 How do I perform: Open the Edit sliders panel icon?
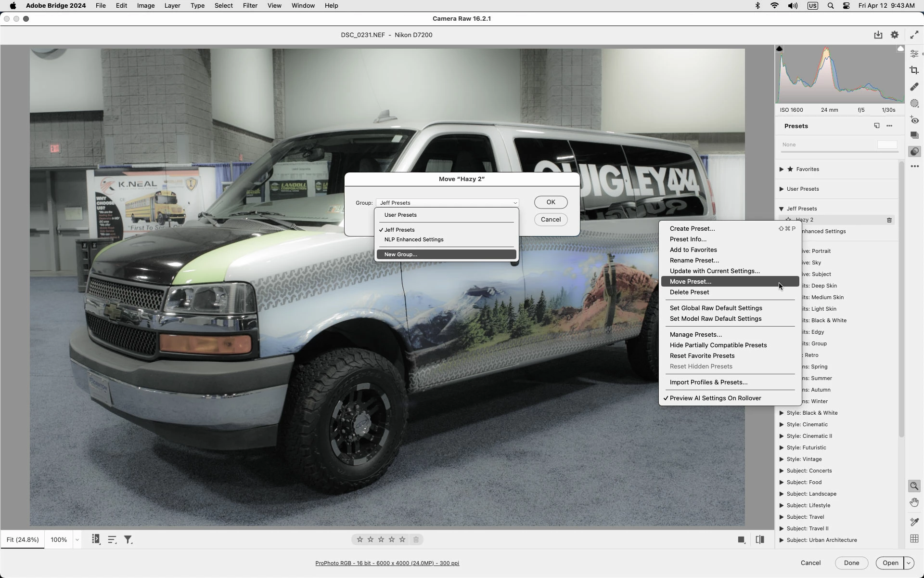[x=914, y=53]
